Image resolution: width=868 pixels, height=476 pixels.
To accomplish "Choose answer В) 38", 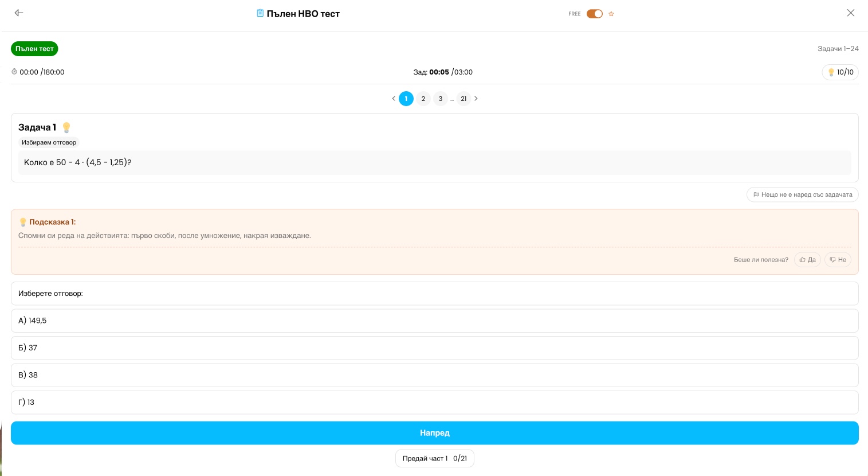I will [434, 375].
